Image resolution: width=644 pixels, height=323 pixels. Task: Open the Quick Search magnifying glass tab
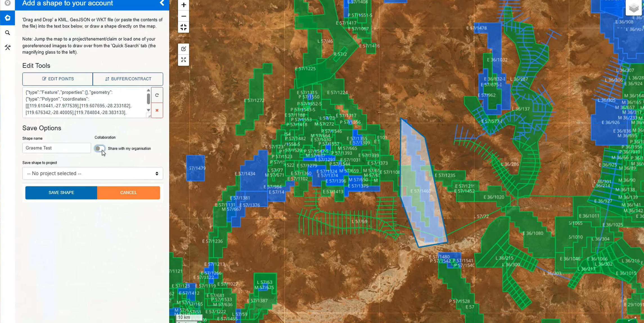point(8,33)
